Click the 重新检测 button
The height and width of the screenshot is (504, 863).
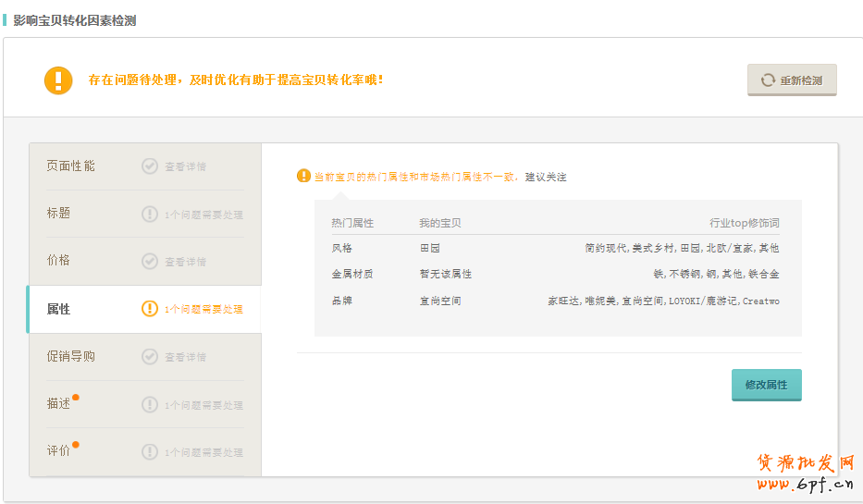(x=792, y=80)
